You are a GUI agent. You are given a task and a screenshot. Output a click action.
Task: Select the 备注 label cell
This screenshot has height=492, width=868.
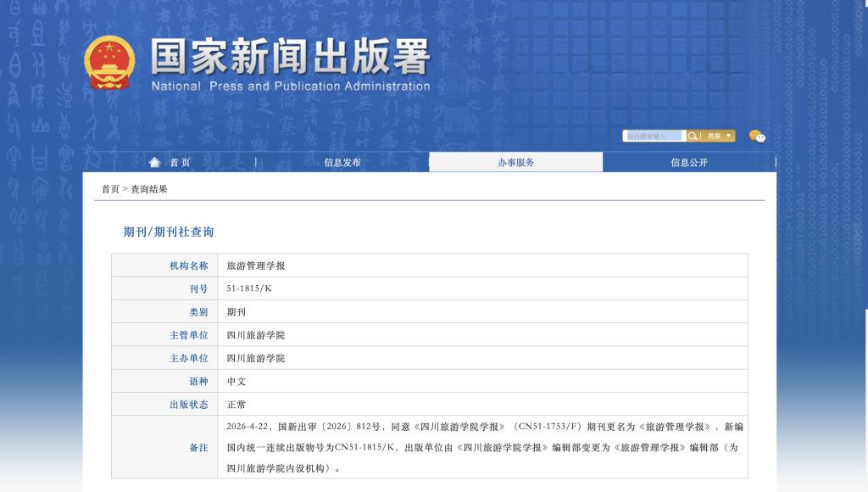(x=164, y=447)
